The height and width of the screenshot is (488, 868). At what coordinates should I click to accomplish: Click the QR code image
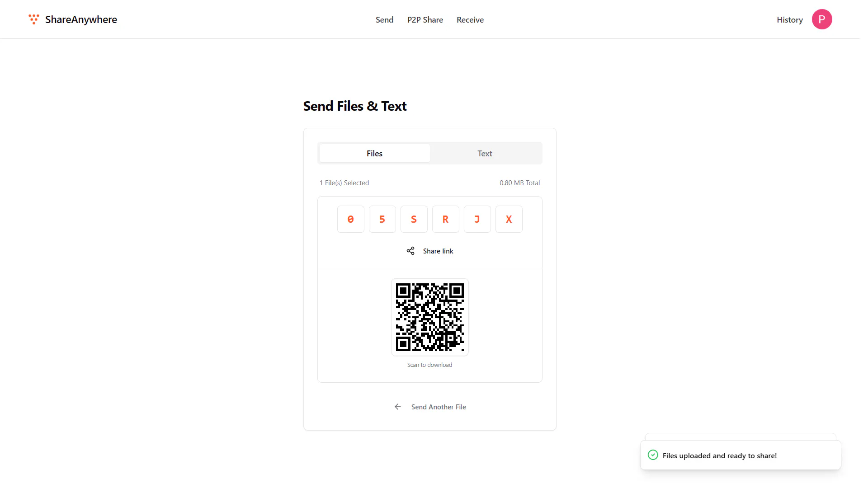(x=430, y=317)
